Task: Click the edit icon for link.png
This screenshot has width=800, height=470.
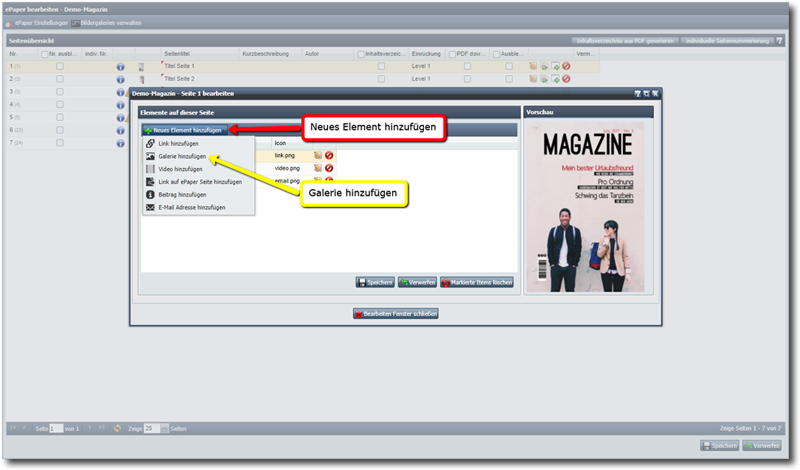Action: click(318, 155)
